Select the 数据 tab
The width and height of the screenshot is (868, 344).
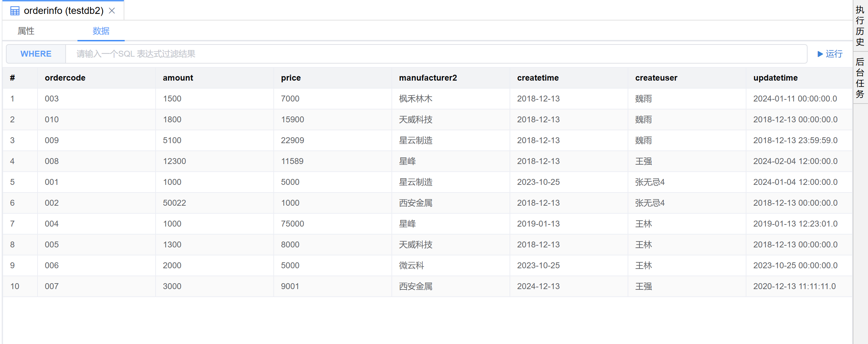tap(101, 31)
